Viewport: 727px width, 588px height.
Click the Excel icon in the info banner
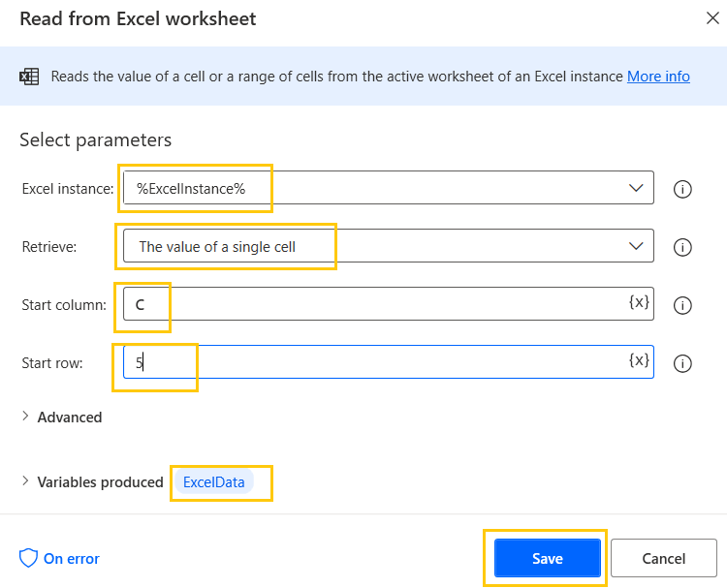pos(29,77)
